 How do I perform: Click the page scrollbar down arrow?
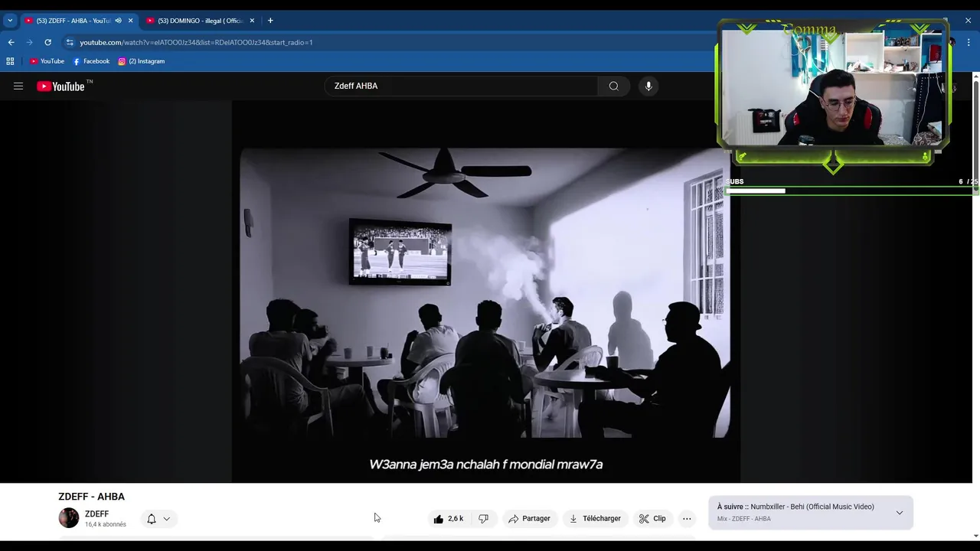(x=975, y=536)
